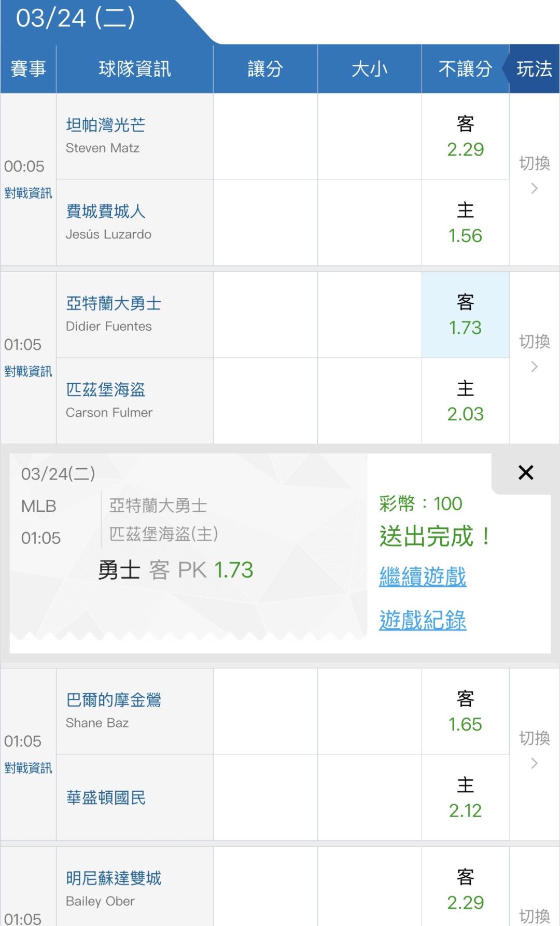
Task: Toggle home odds 1.56 for 費城費城人
Action: pyautogui.click(x=465, y=223)
